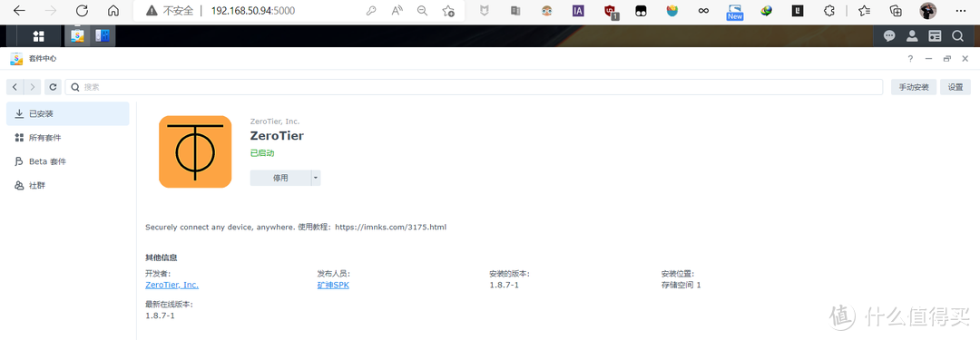Minimize the Package Center window
This screenshot has width=980, height=340.
(x=929, y=59)
